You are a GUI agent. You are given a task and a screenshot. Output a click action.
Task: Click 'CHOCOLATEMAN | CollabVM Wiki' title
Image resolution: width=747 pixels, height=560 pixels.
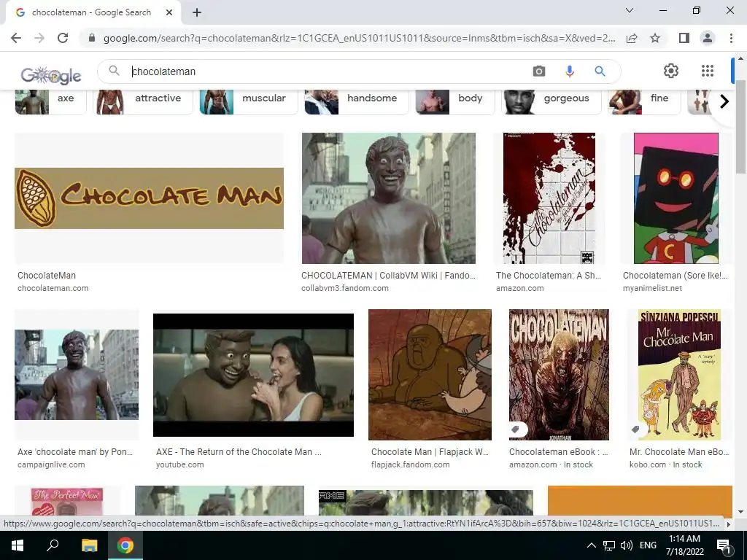(x=388, y=275)
